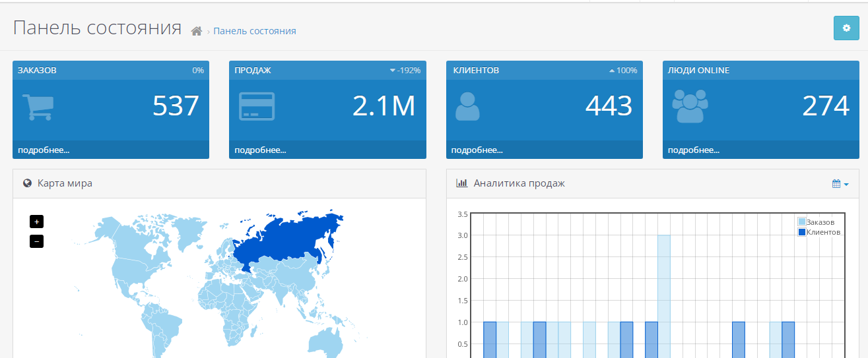Click the home breadcrumb icon
The image size is (868, 358).
pyautogui.click(x=196, y=31)
